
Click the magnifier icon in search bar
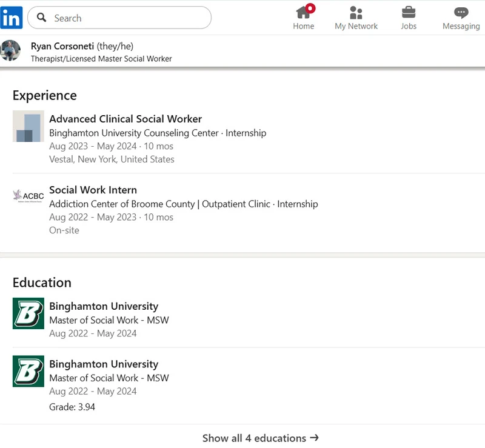pos(41,18)
